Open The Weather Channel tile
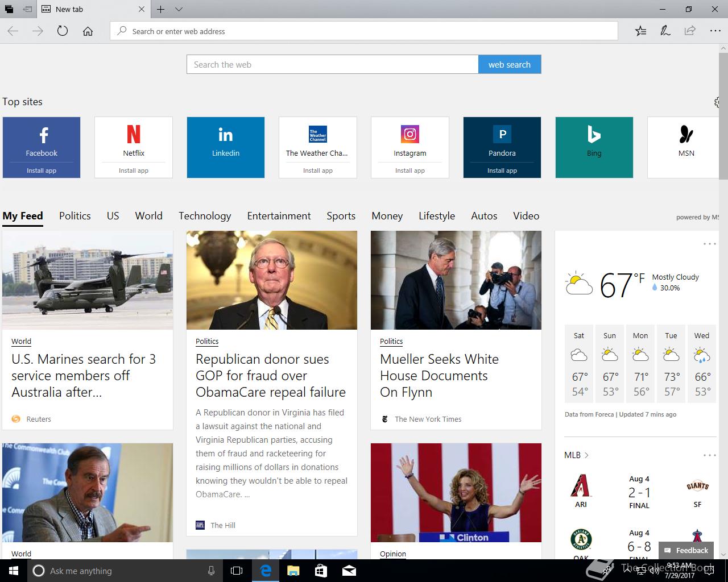Screen dimensions: 728x582 (318, 147)
